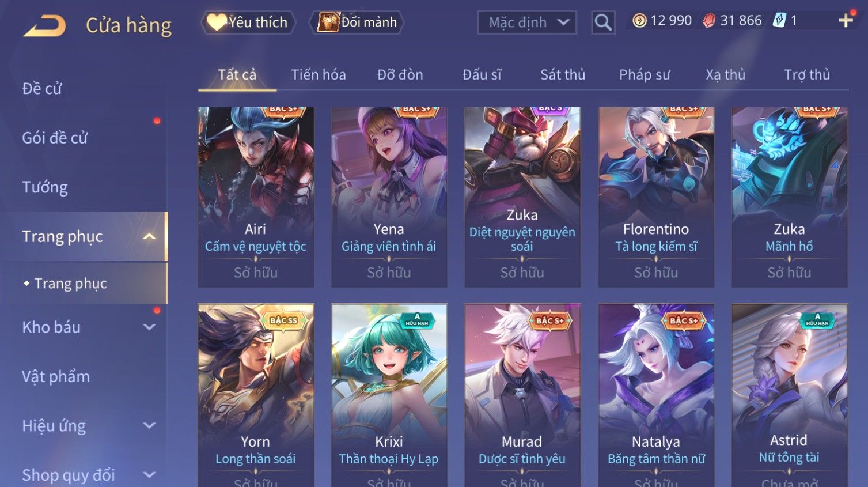Expand the Kho báu sidebar section
This screenshot has height=487, width=868.
[x=149, y=327]
